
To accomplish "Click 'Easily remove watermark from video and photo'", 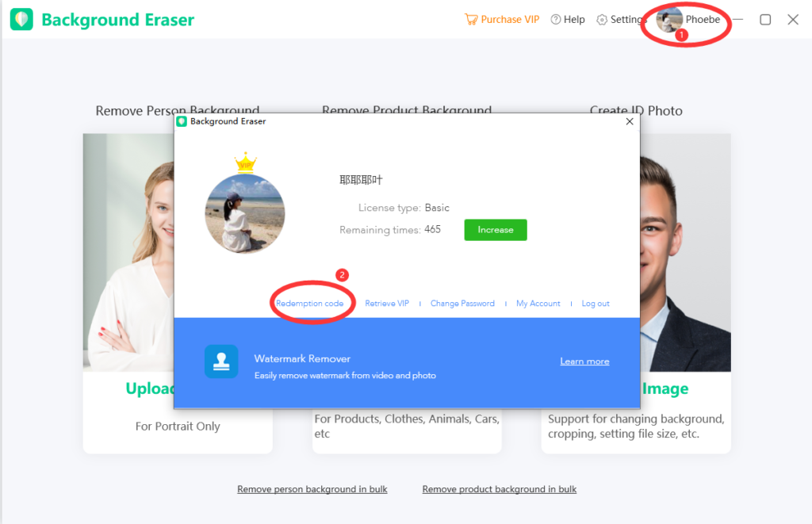I will point(345,376).
